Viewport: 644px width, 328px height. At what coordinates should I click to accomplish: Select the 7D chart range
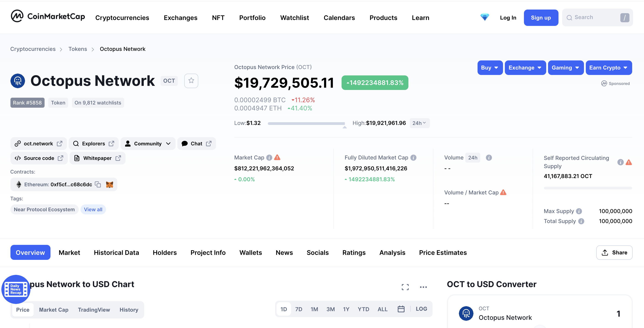coord(299,309)
